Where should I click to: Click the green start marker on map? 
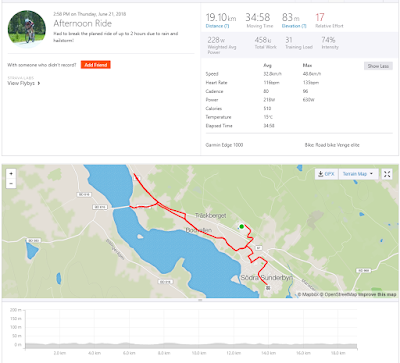coord(242,227)
